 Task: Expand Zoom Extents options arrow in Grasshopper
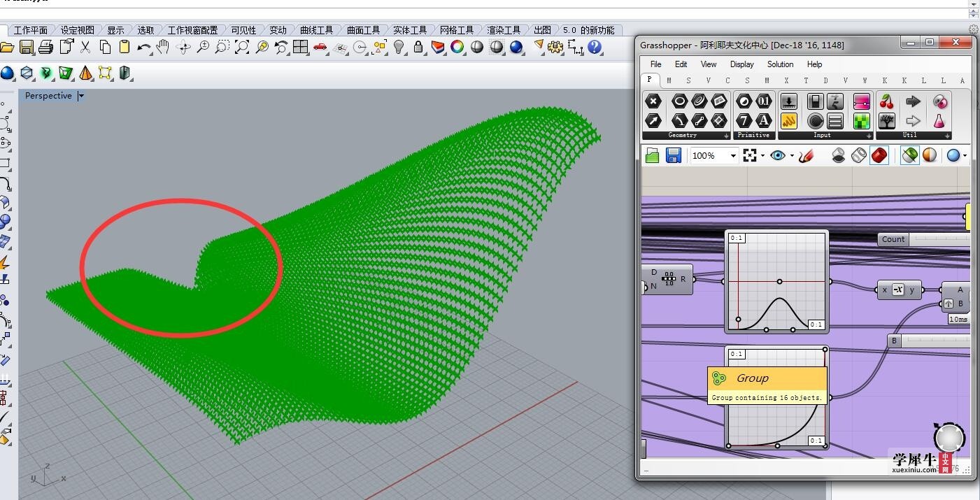click(x=762, y=156)
